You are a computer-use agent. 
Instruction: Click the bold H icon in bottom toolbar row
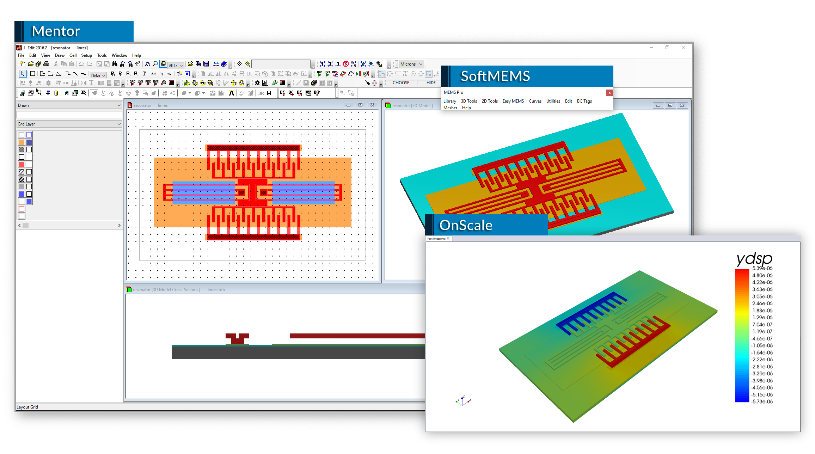coord(269,93)
